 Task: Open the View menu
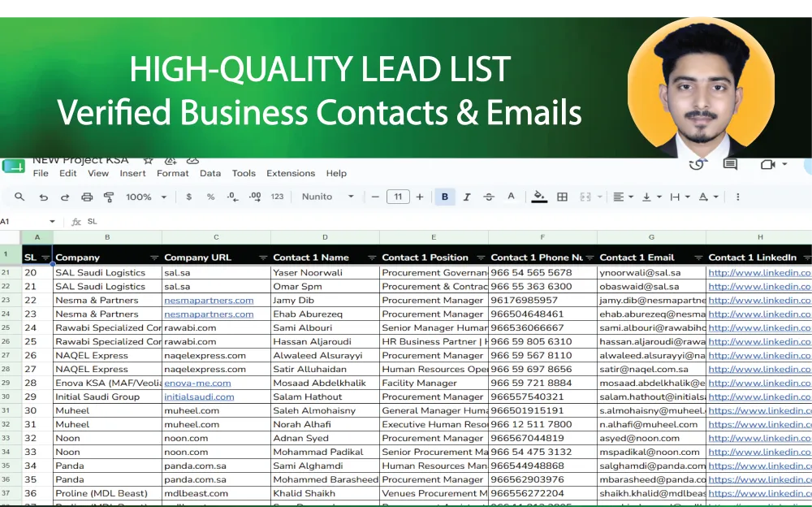tap(98, 173)
